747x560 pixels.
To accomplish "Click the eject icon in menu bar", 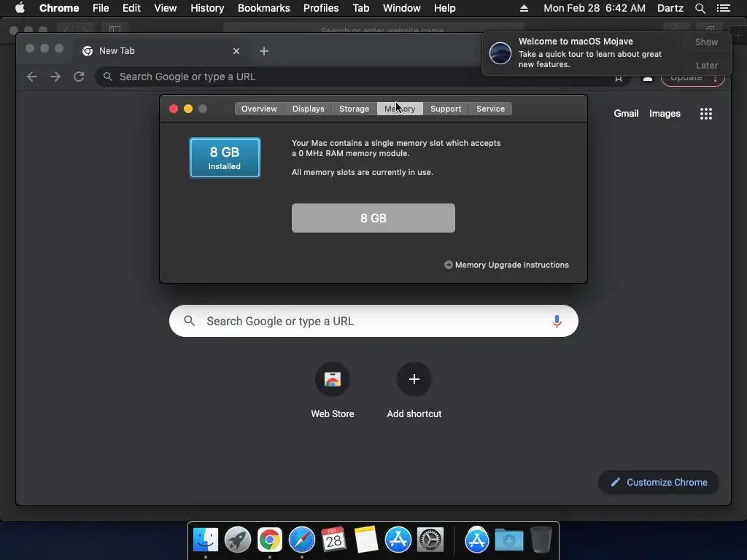I will click(524, 8).
